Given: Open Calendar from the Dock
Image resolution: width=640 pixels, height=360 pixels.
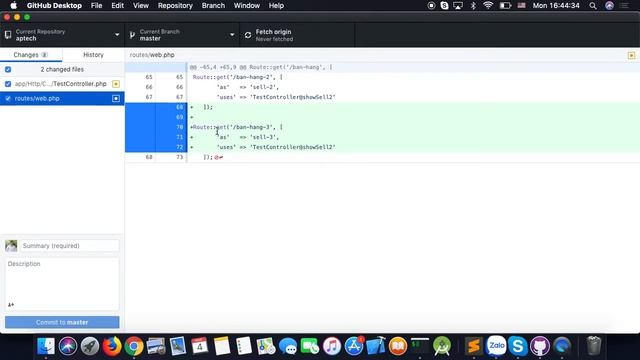Looking at the screenshot, I should (200, 346).
